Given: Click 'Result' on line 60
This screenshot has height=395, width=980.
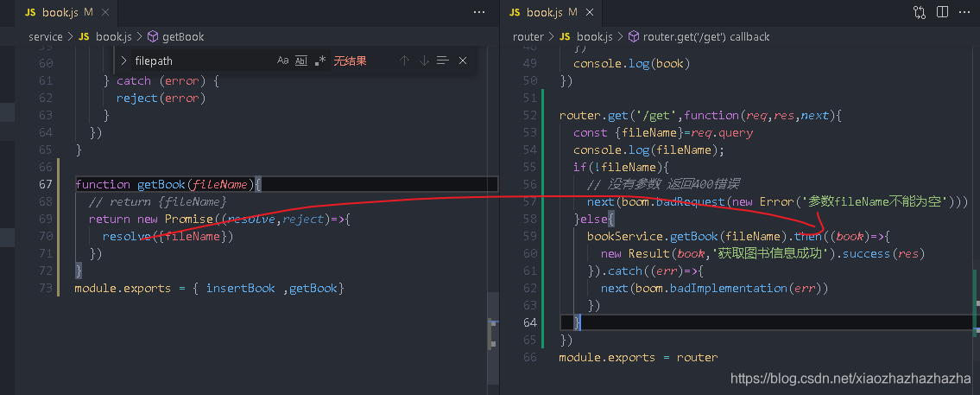Looking at the screenshot, I should pos(649,253).
